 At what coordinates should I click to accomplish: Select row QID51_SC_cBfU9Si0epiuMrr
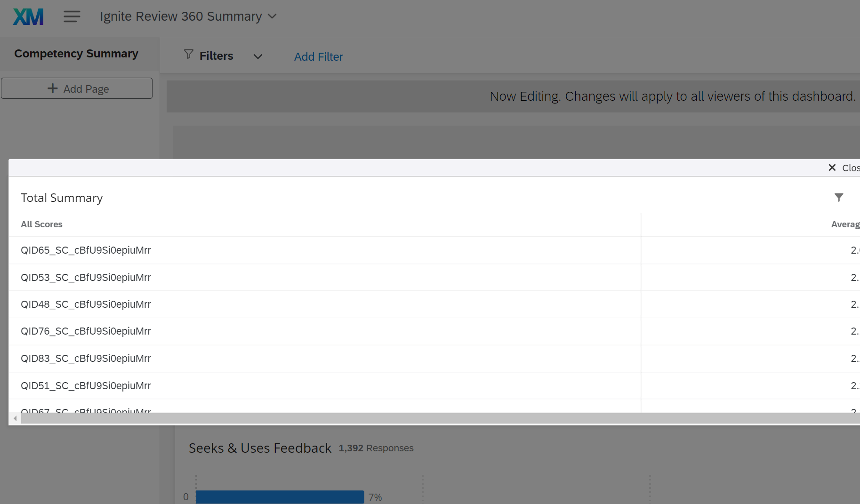pyautogui.click(x=434, y=386)
